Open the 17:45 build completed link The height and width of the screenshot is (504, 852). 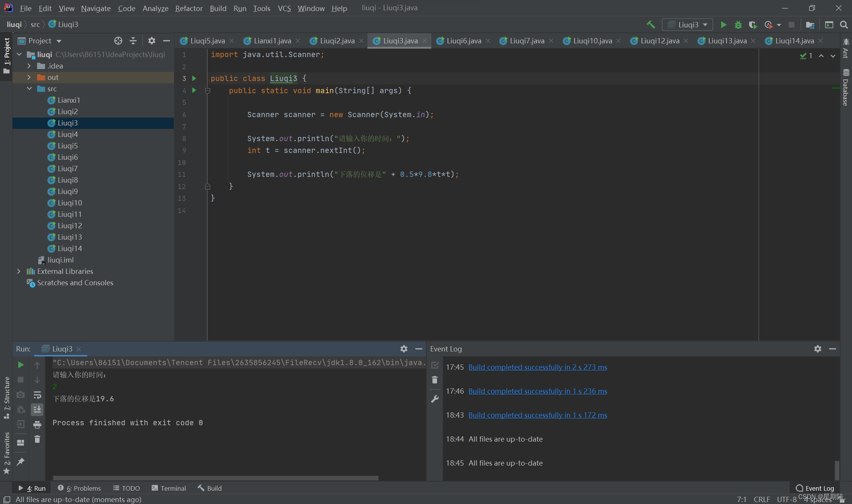pyautogui.click(x=537, y=367)
